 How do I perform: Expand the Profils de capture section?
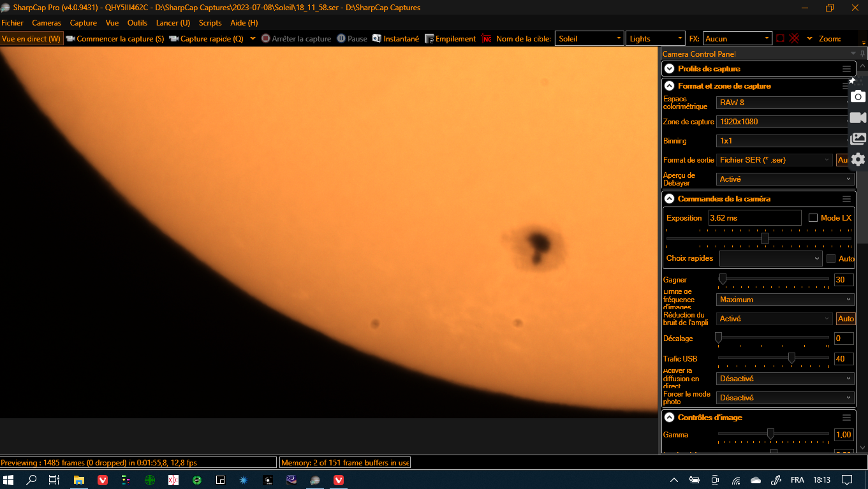click(x=669, y=69)
